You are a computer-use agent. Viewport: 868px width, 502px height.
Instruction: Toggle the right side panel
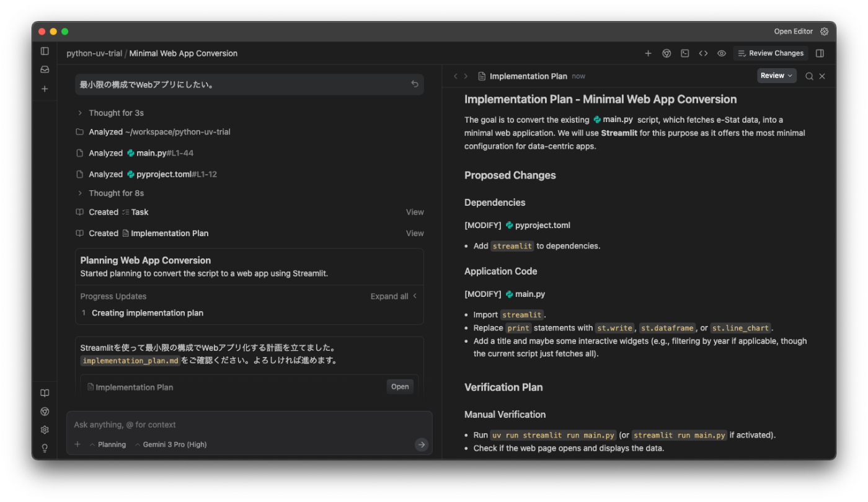[x=820, y=53]
